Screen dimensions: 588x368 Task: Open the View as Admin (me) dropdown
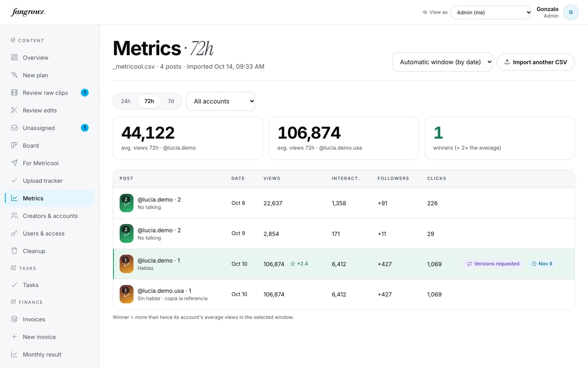[491, 12]
